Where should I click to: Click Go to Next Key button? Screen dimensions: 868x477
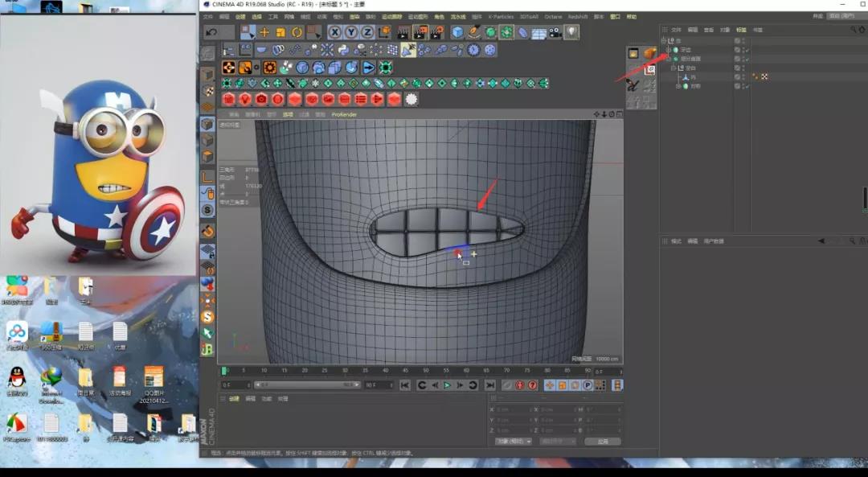click(473, 385)
